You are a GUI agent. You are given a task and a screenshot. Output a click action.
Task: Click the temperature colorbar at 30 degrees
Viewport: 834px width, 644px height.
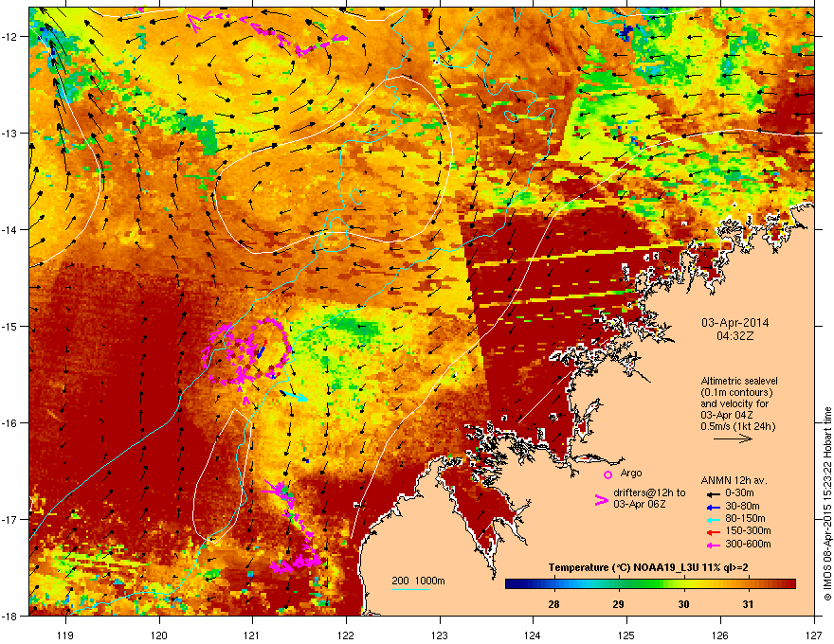pyautogui.click(x=684, y=584)
